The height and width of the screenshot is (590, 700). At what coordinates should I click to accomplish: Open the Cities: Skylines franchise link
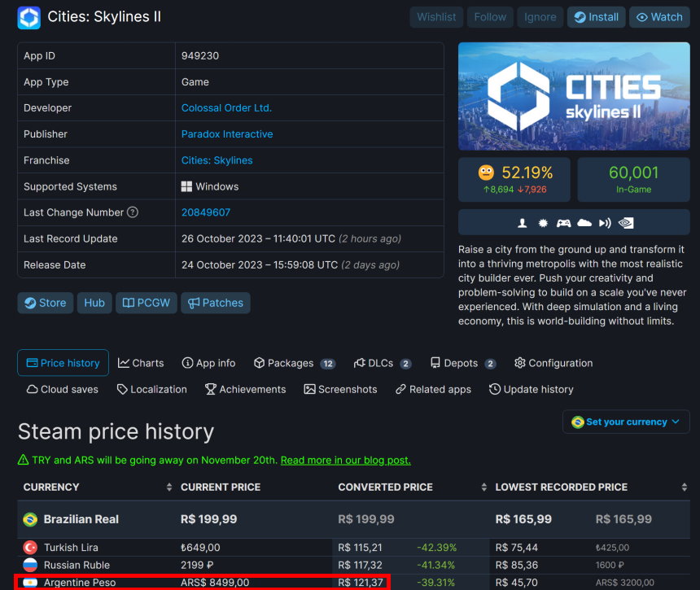pyautogui.click(x=217, y=160)
